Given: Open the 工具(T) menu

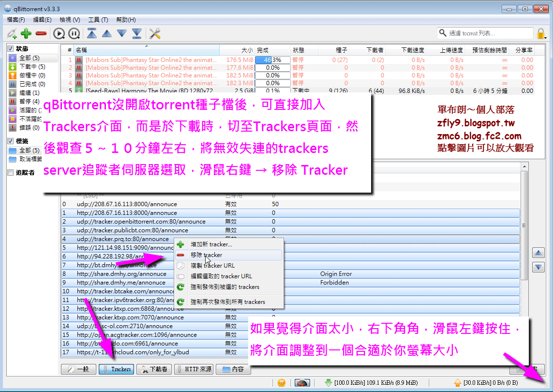Looking at the screenshot, I should click(x=98, y=20).
